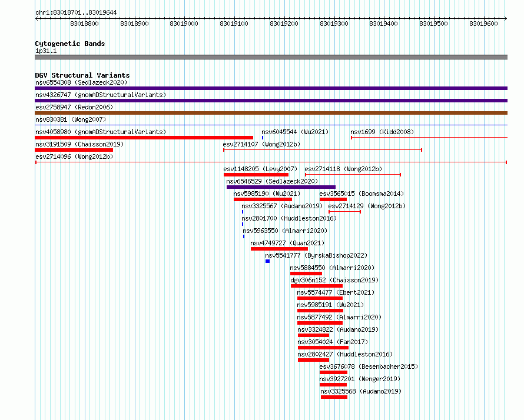Click the chr1:83018701..83019644 coordinates text
Viewport: 524px width, 420px height.
[76, 12]
